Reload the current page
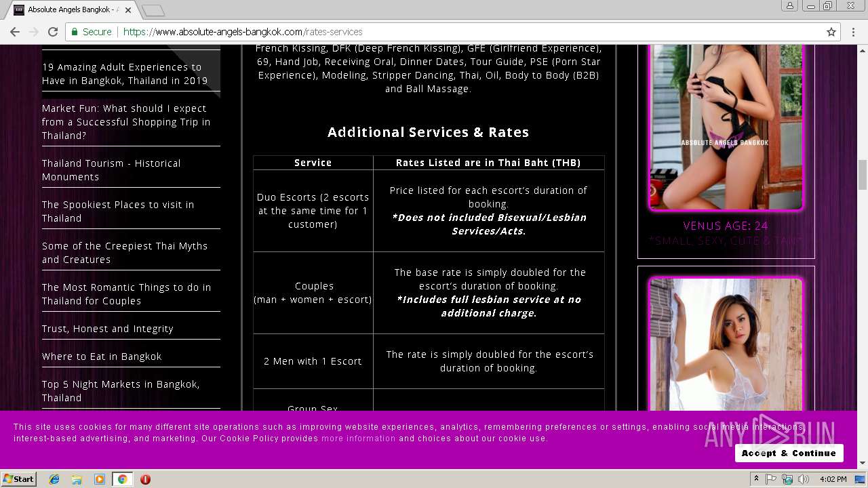The image size is (868, 488). coord(53,32)
